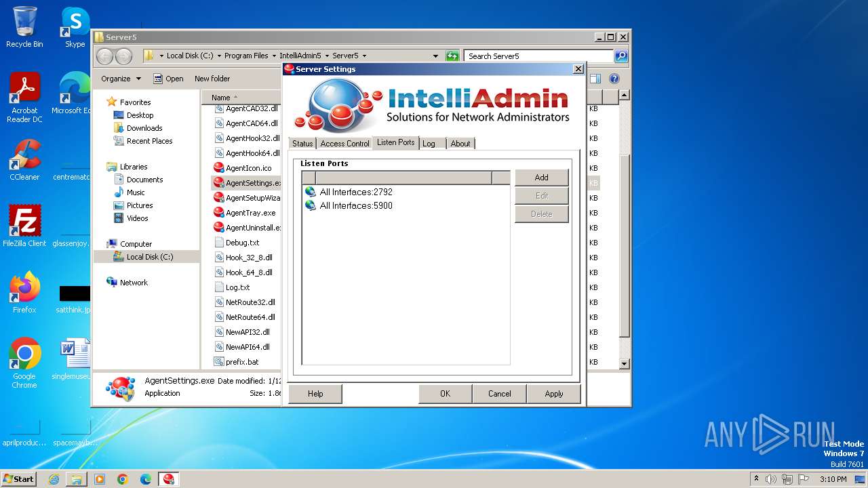Open Internet Explorer from the taskbar
Screen dimensions: 868x488
coord(54,479)
